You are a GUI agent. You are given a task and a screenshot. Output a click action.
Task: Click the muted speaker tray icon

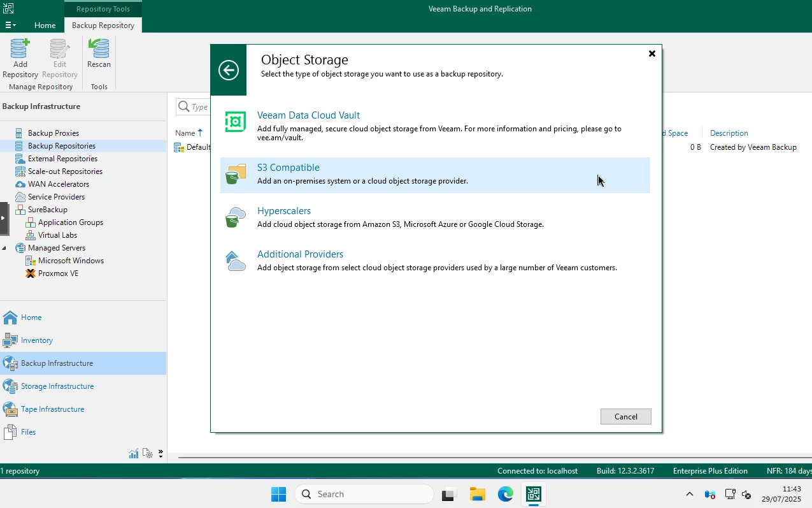(747, 495)
